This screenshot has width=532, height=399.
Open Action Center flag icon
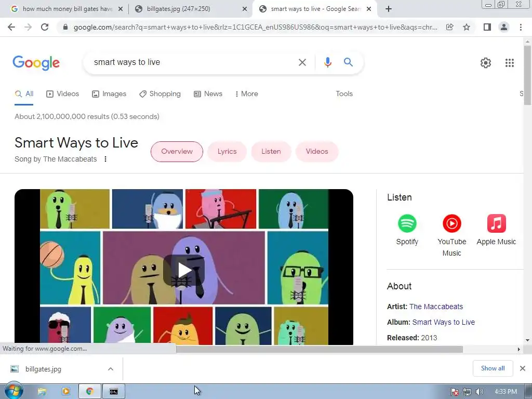click(454, 392)
